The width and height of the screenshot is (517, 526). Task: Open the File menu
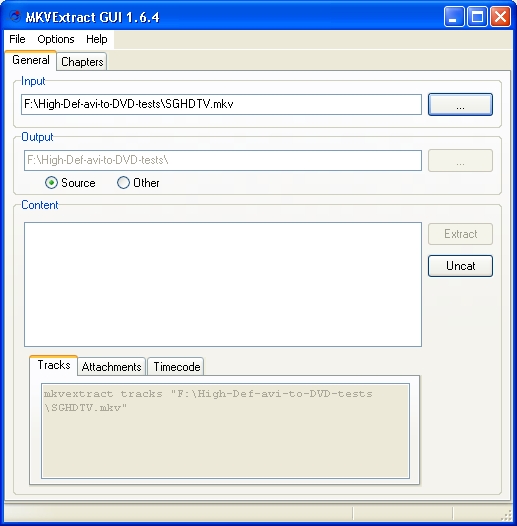[17, 39]
